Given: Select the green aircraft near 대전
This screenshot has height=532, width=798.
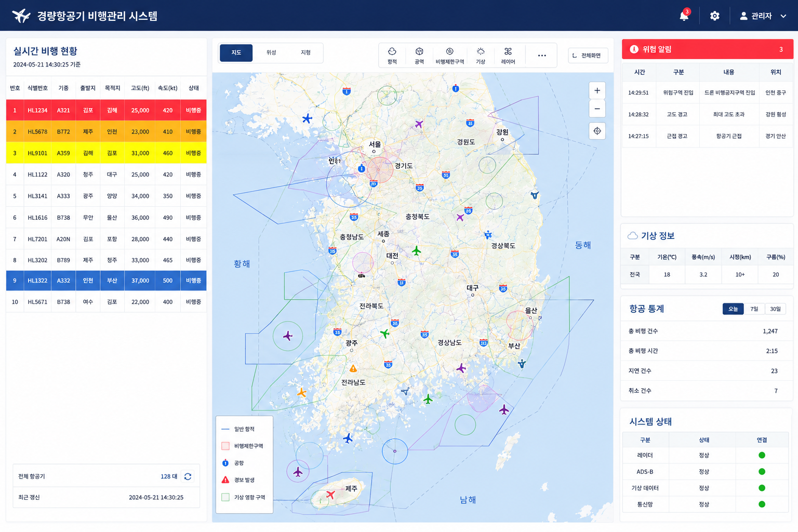Looking at the screenshot, I should 416,251.
